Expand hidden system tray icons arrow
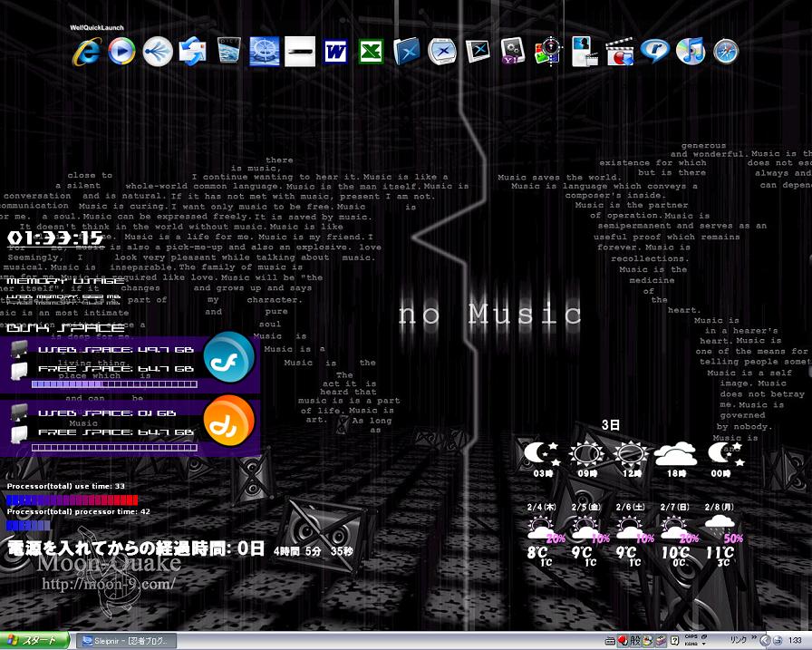The image size is (812, 650). 766,641
